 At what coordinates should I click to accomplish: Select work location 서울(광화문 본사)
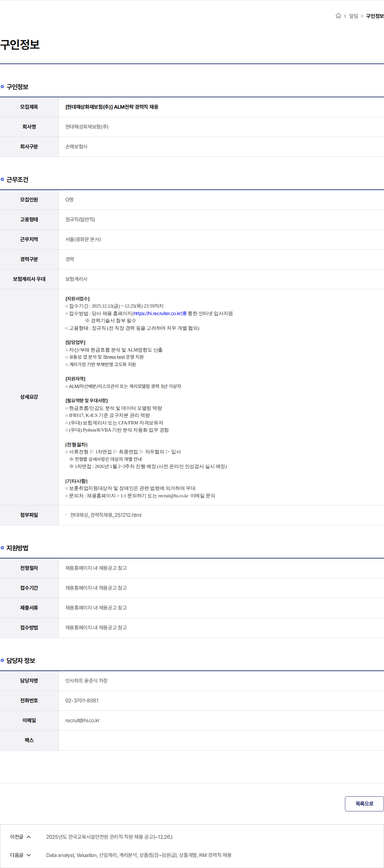click(x=83, y=239)
